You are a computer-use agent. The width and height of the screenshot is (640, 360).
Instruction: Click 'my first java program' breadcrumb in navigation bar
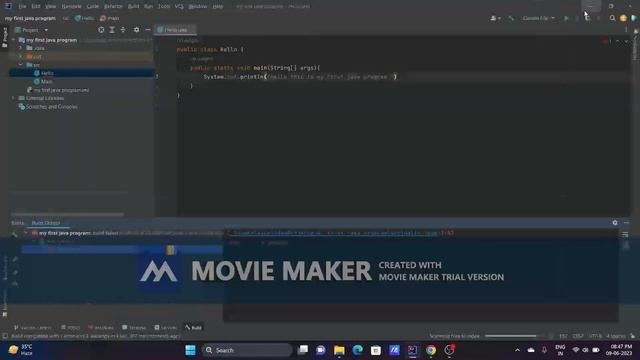tap(30, 18)
